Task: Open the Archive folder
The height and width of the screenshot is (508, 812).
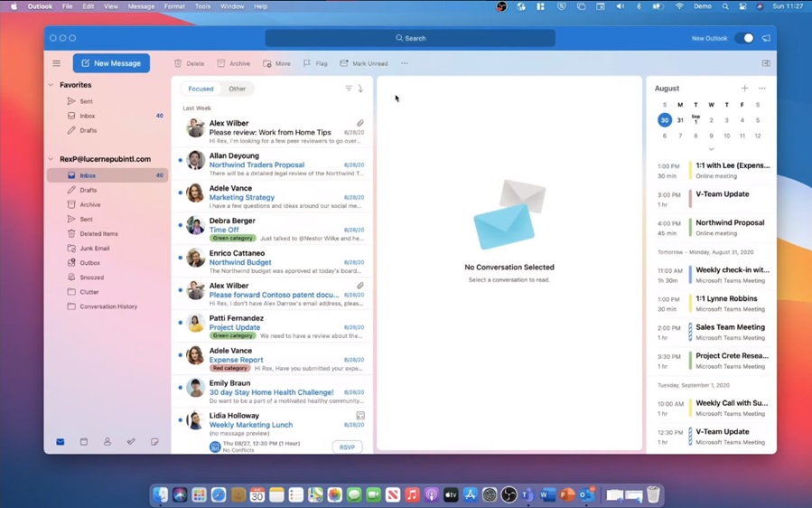Action: [89, 205]
